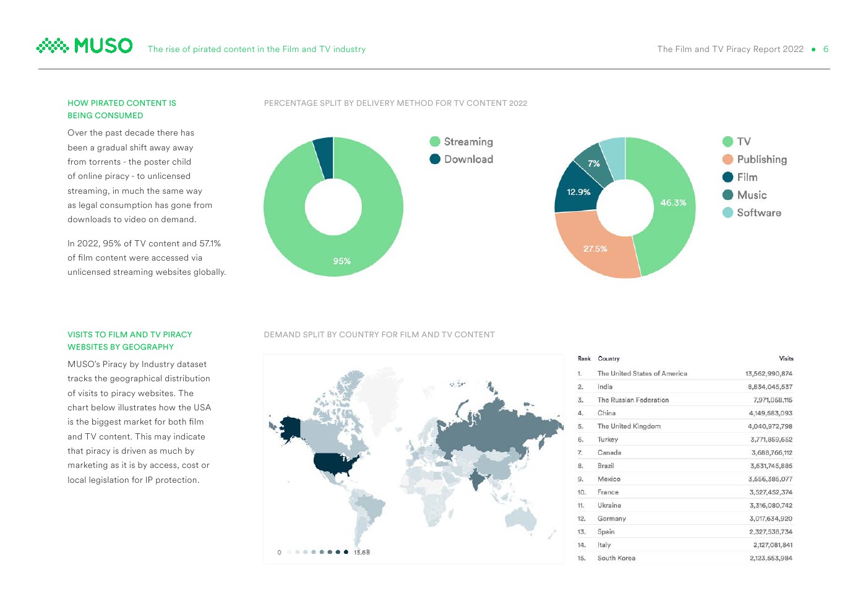The height and width of the screenshot is (614, 868).
Task: Select the India row in table
Action: (x=684, y=387)
